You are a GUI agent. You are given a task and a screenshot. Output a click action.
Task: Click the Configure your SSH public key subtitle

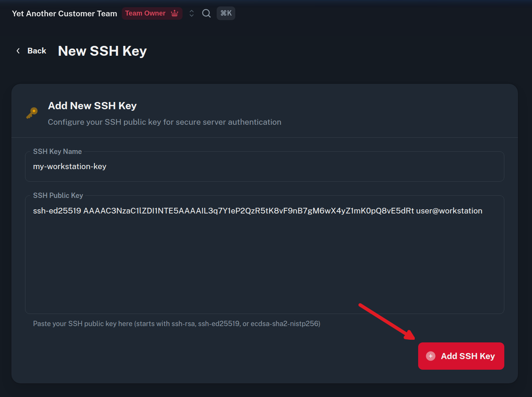coord(165,122)
